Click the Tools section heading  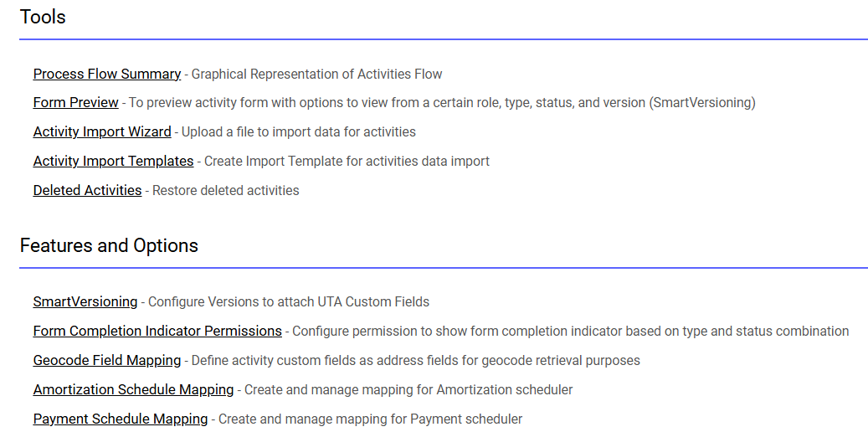tap(43, 18)
